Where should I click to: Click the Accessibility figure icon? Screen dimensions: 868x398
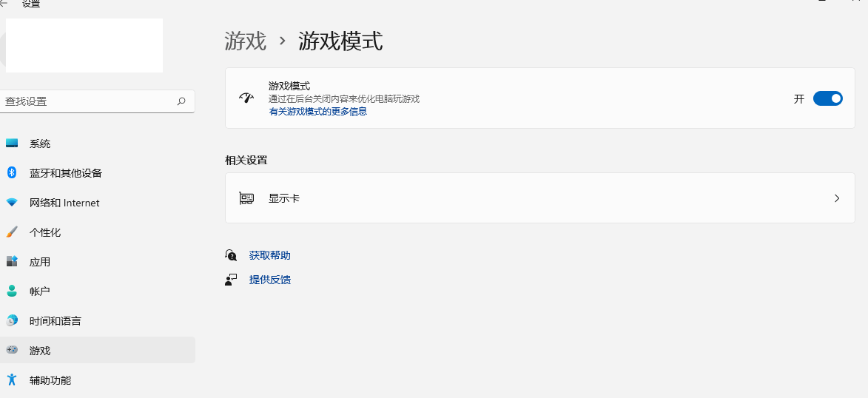tap(12, 380)
